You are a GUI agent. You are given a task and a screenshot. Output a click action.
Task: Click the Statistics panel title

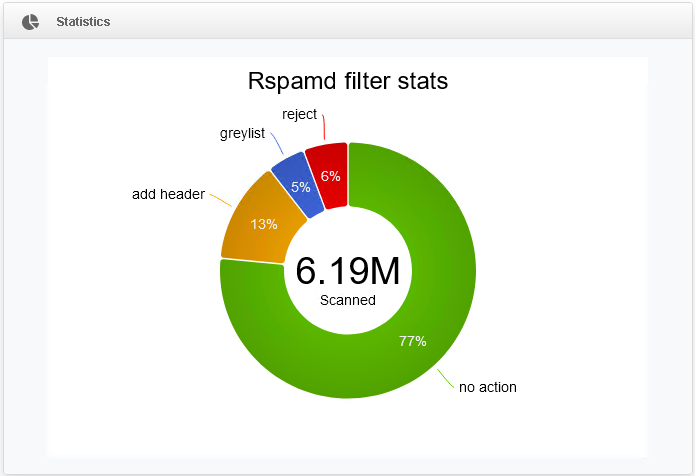(x=83, y=21)
